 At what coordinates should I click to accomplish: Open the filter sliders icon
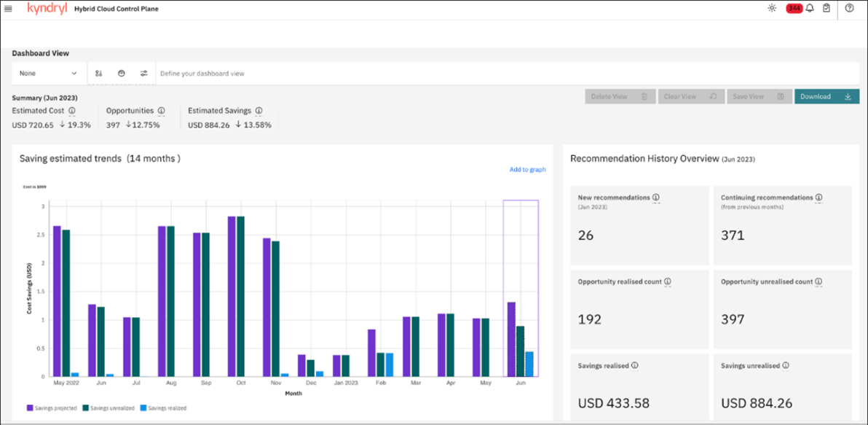[144, 73]
